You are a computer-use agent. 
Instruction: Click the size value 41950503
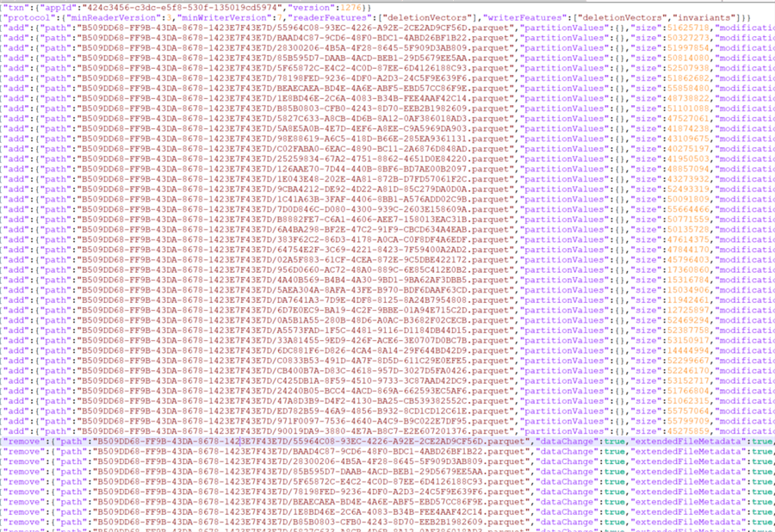pyautogui.click(x=689, y=159)
